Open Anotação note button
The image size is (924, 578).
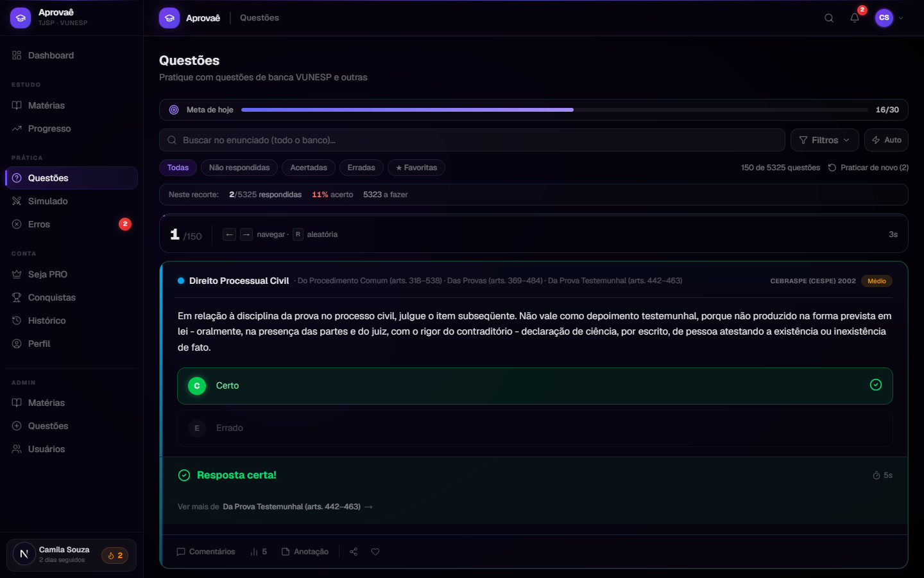(x=305, y=552)
